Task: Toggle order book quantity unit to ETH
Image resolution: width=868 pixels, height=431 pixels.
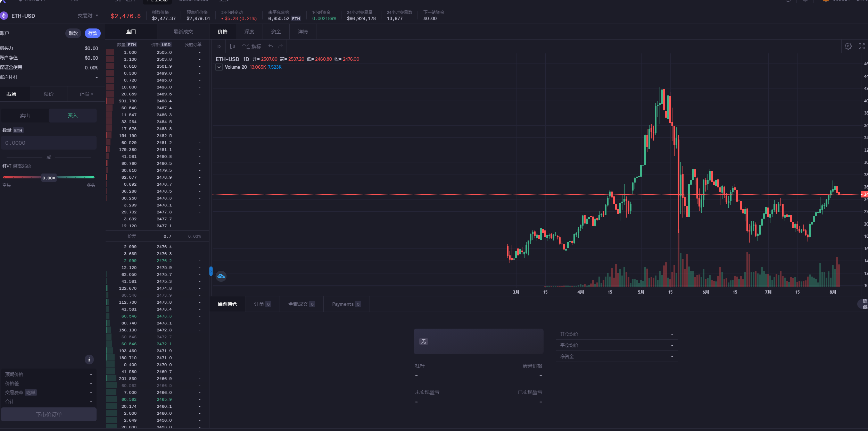Action: (x=132, y=45)
